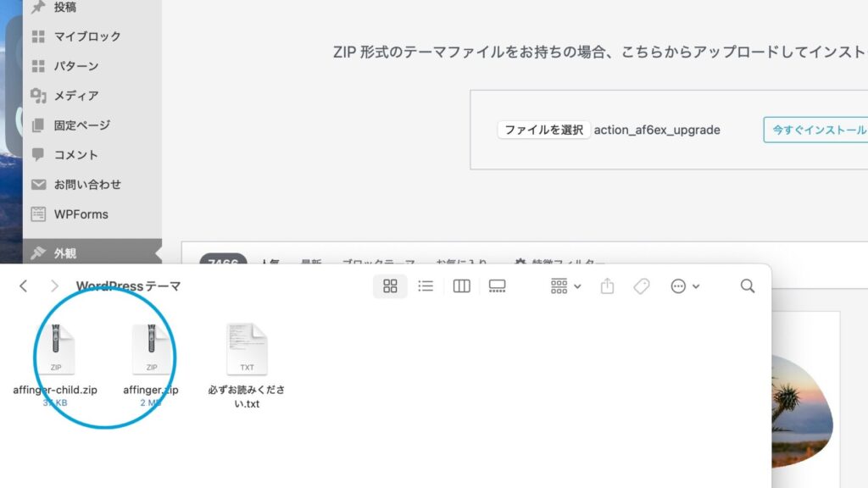This screenshot has width=868, height=488.
Task: Switch Finder to icon grid view
Action: click(390, 286)
